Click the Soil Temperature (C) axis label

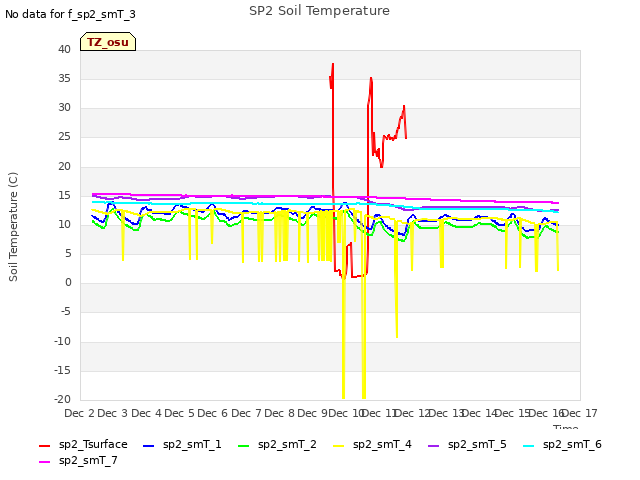13,227
